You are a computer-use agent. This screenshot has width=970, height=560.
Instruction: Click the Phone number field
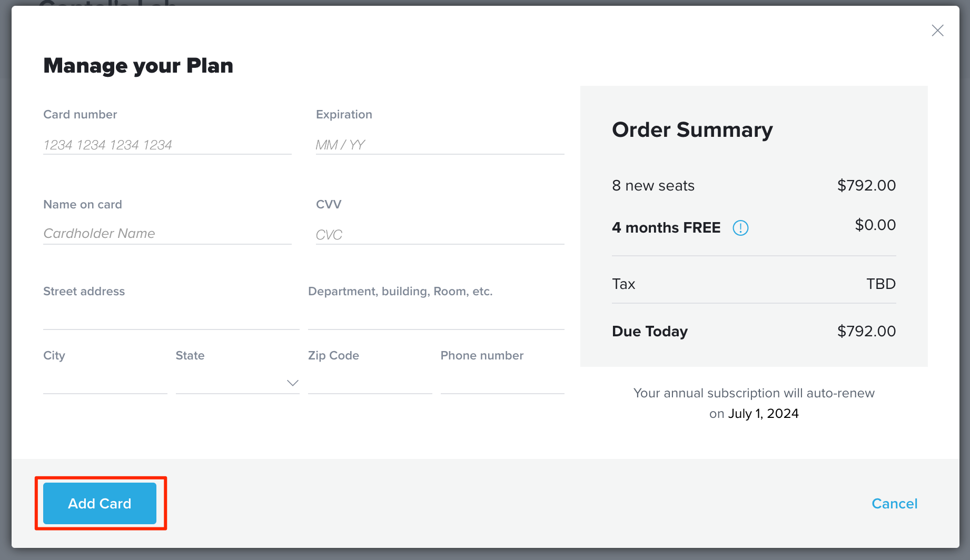(x=502, y=383)
